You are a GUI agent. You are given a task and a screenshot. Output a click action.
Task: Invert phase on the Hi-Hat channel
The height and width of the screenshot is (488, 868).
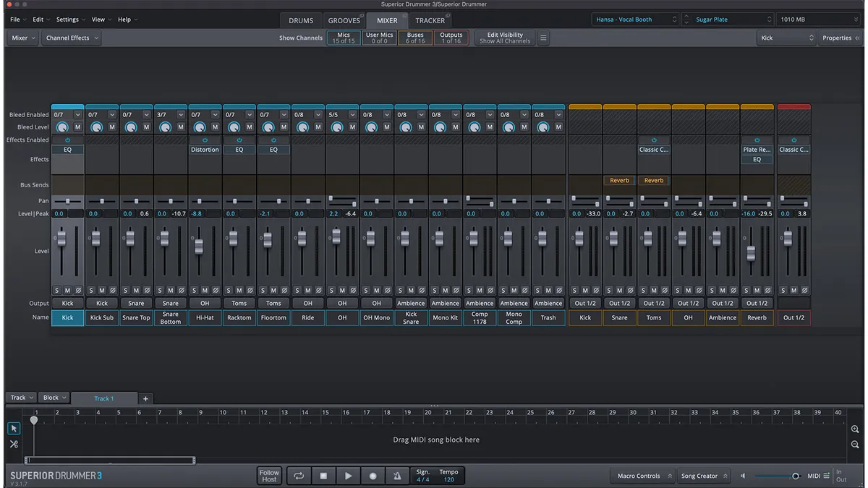coord(216,291)
